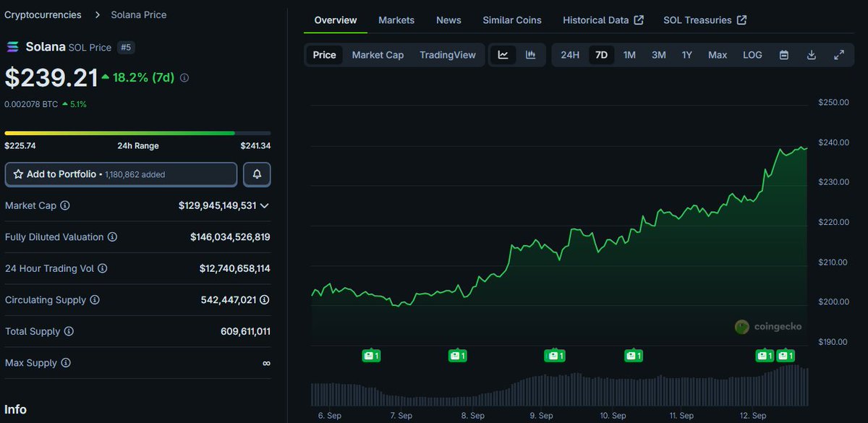Viewport: 868px width, 423px height.
Task: Open the News tab
Action: coord(448,20)
